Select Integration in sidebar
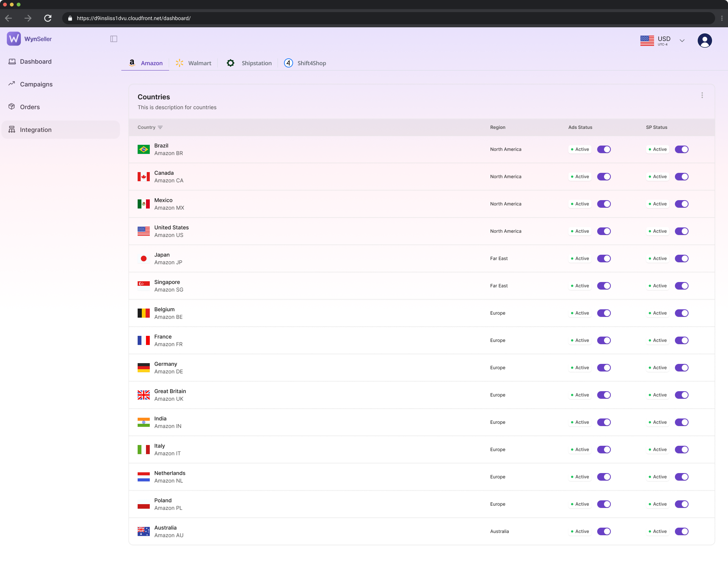The height and width of the screenshot is (561, 728). tap(61, 130)
